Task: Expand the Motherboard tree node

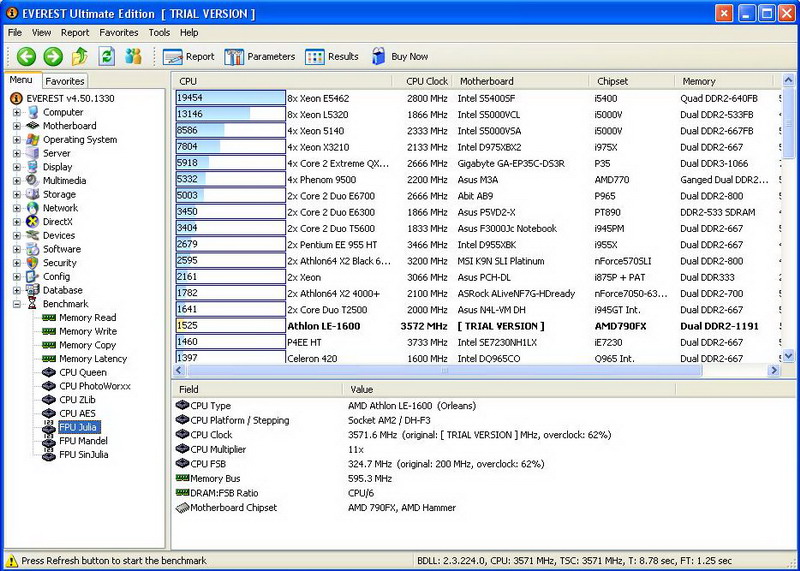Action: [17, 126]
